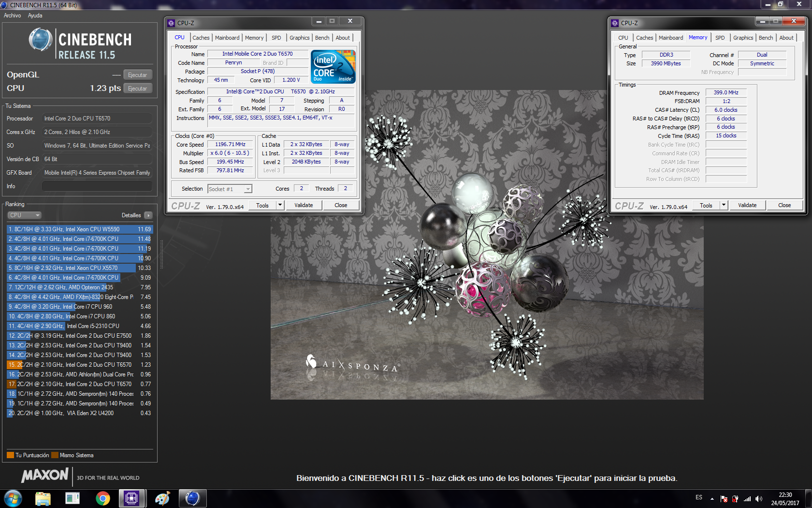The height and width of the screenshot is (508, 812).
Task: Switch to Graphics tab in left CPU-Z
Action: click(x=300, y=38)
